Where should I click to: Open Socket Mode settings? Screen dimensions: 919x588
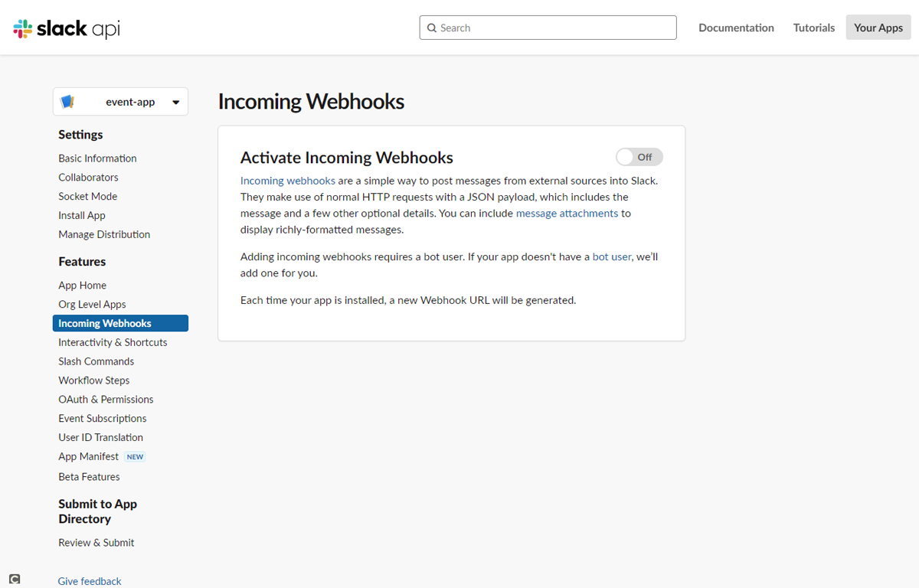point(87,197)
